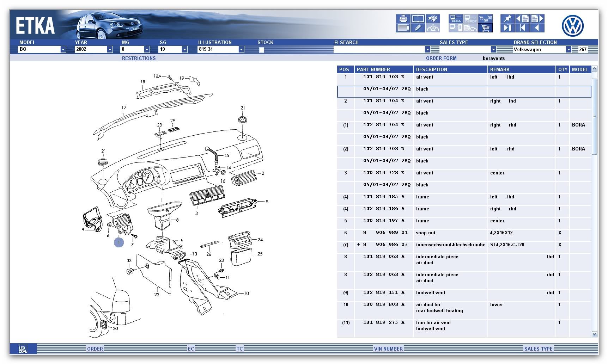This screenshot has height=364, width=608.
Task: Select part number 1J1 819 704 E
Action: coord(384,101)
